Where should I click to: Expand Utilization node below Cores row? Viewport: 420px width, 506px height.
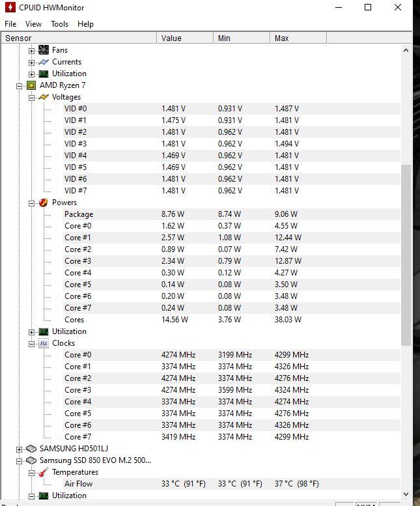click(32, 332)
